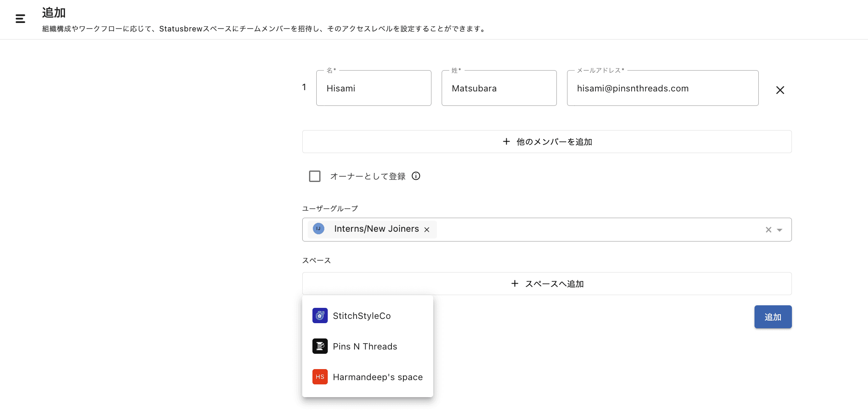Click the IJ group avatar badge

coord(318,229)
